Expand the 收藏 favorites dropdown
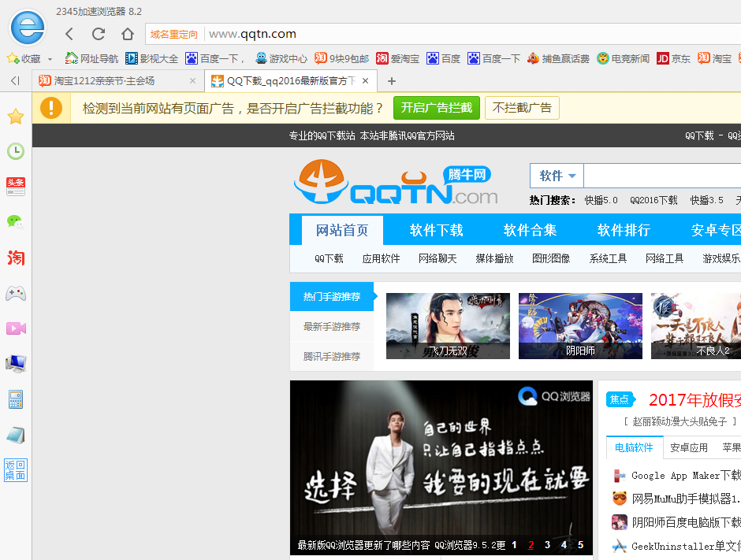Image resolution: width=741 pixels, height=560 pixels. pos(50,60)
